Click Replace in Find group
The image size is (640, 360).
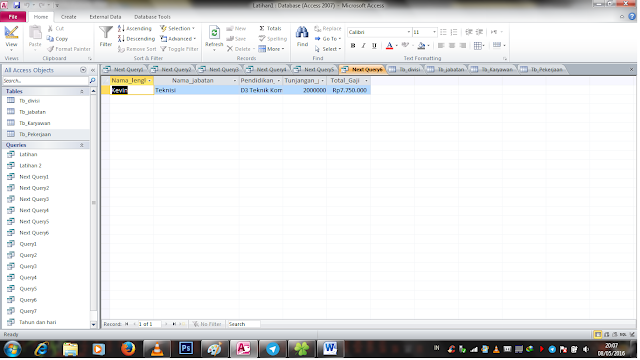point(328,29)
